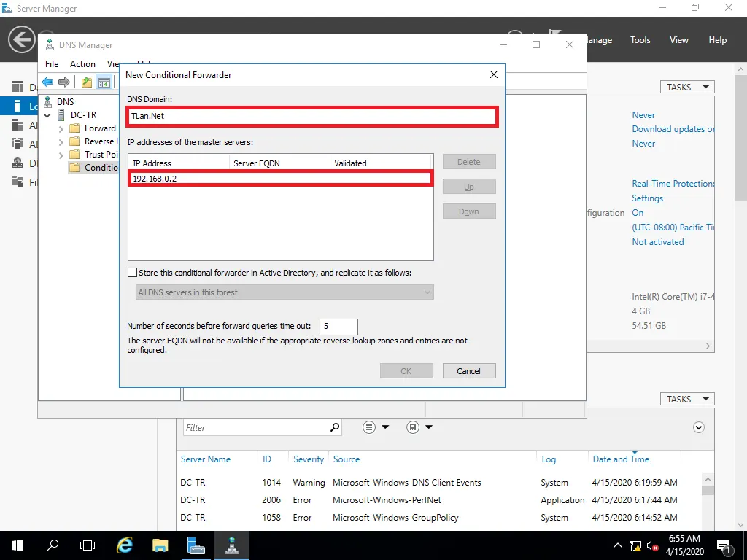The width and height of the screenshot is (747, 560).
Task: Click the gray Forward arrow in DNS Manager toolbar
Action: (x=64, y=82)
